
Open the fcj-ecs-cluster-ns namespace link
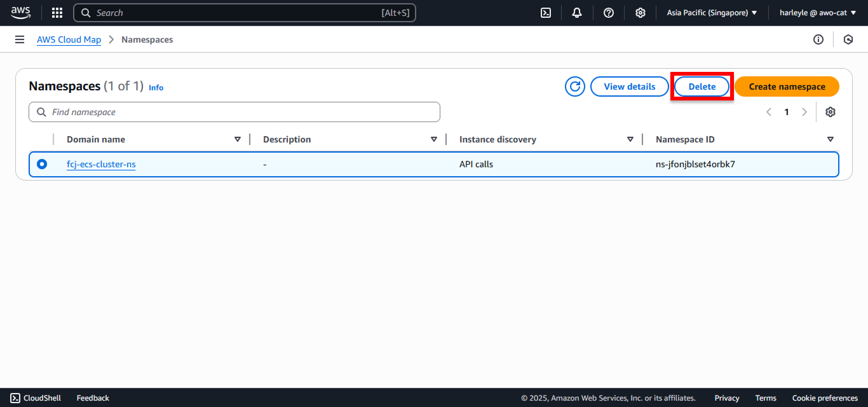click(x=101, y=164)
